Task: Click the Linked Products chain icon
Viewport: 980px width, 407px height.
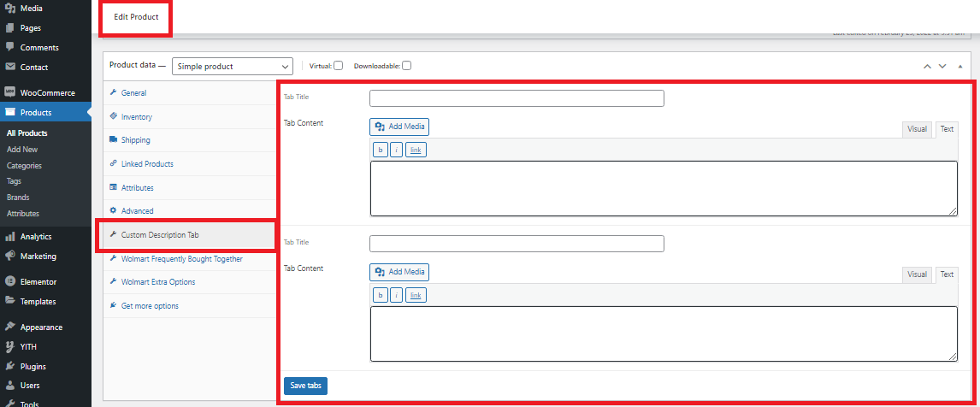Action: (113, 163)
